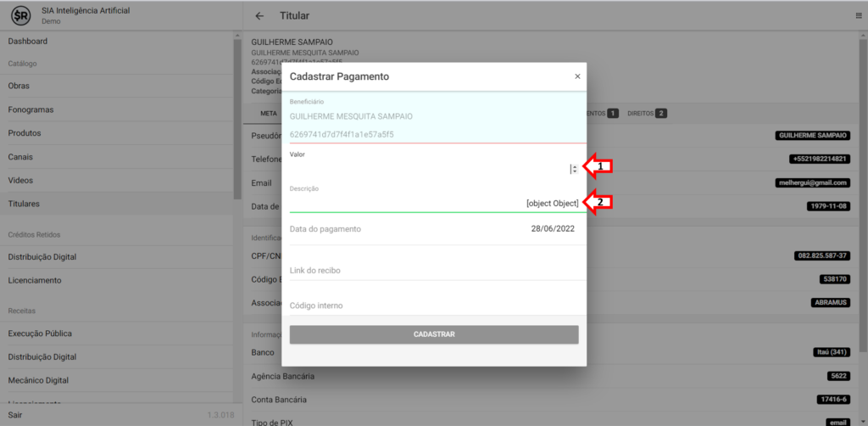The image size is (868, 426).
Task: Click the SIA dollar logo icon
Action: [x=20, y=16]
